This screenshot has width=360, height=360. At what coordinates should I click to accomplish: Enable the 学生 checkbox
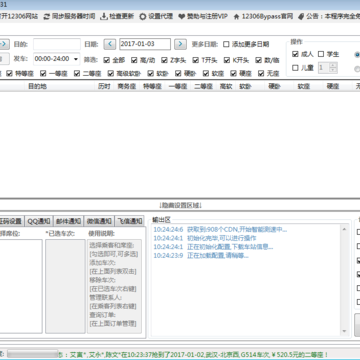321,54
